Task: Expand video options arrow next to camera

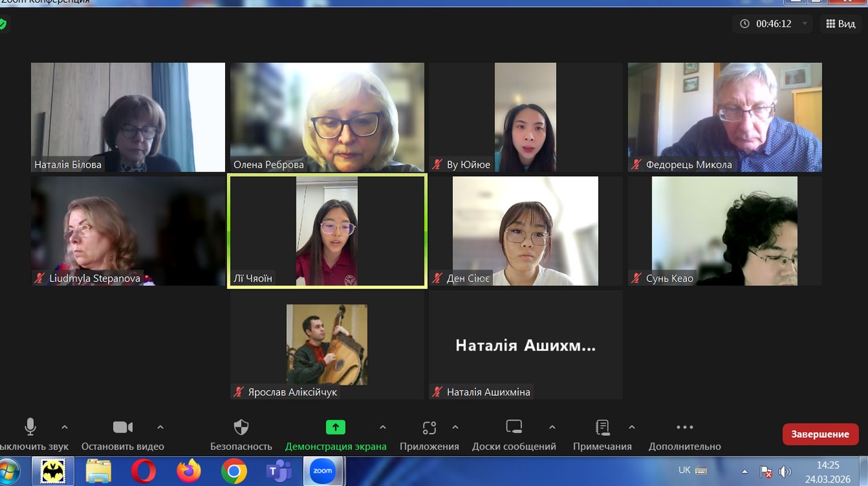Action: (160, 427)
